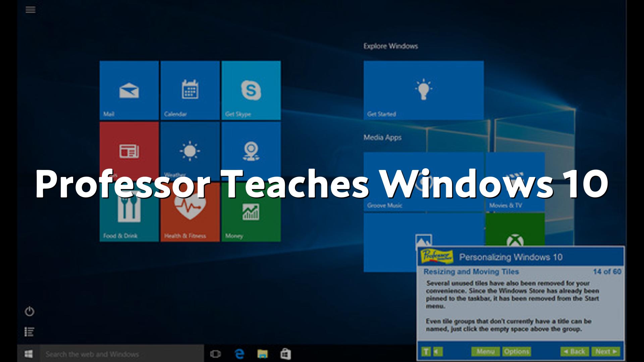This screenshot has height=362, width=644.
Task: Launch the Get Skype tile
Action: coord(251,90)
